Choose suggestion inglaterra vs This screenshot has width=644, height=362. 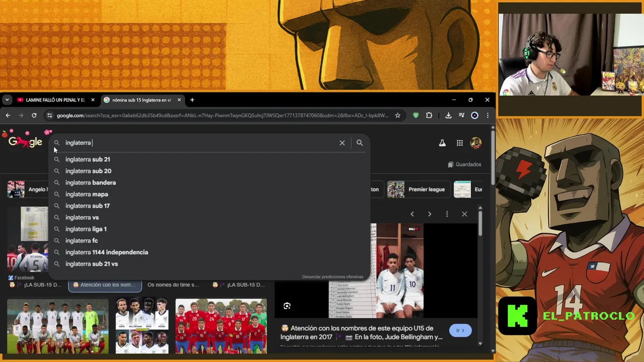[x=209, y=217]
